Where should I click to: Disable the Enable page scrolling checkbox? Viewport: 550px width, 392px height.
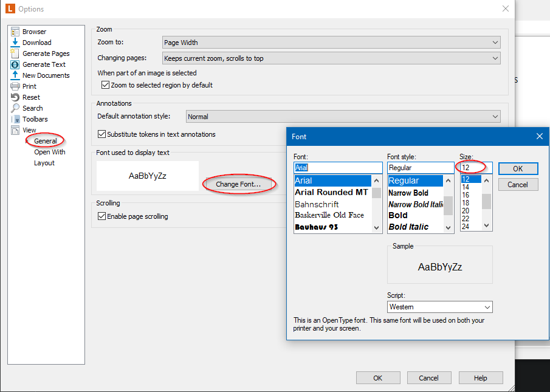pyautogui.click(x=102, y=216)
